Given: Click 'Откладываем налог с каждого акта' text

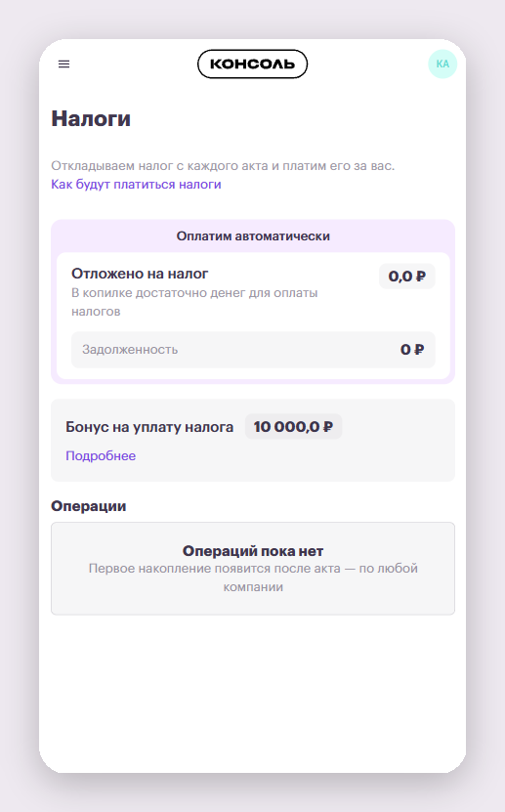Looking at the screenshot, I should pos(223,166).
